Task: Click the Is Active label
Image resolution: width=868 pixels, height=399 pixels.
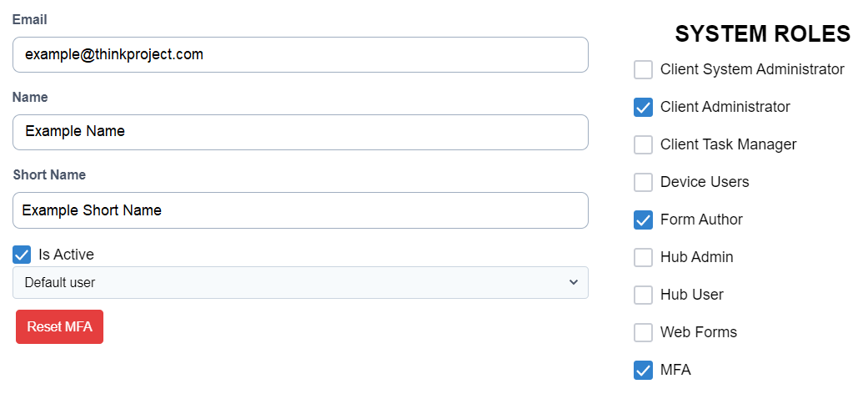Action: coord(66,255)
